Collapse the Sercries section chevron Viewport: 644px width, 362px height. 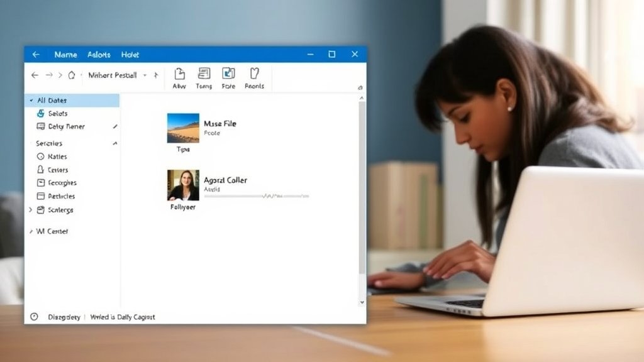coord(115,144)
